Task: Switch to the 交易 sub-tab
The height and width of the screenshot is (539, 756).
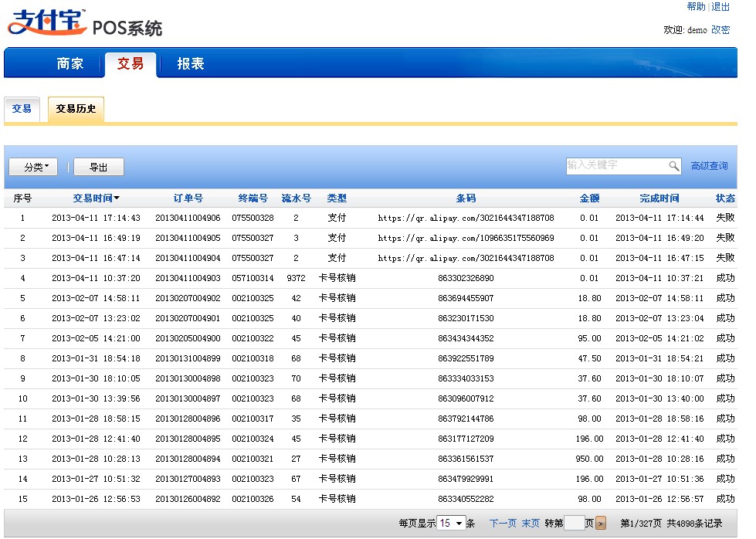Action: [22, 109]
